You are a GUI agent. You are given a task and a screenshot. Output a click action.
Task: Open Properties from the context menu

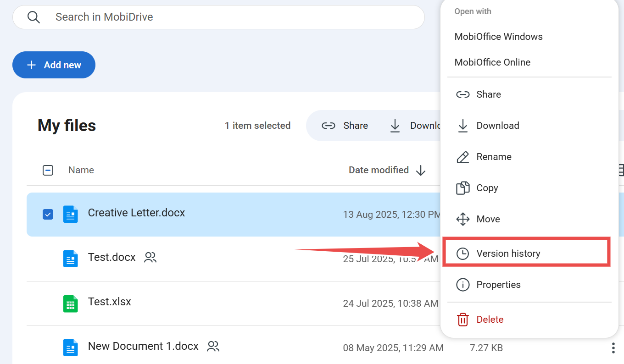[529, 285]
